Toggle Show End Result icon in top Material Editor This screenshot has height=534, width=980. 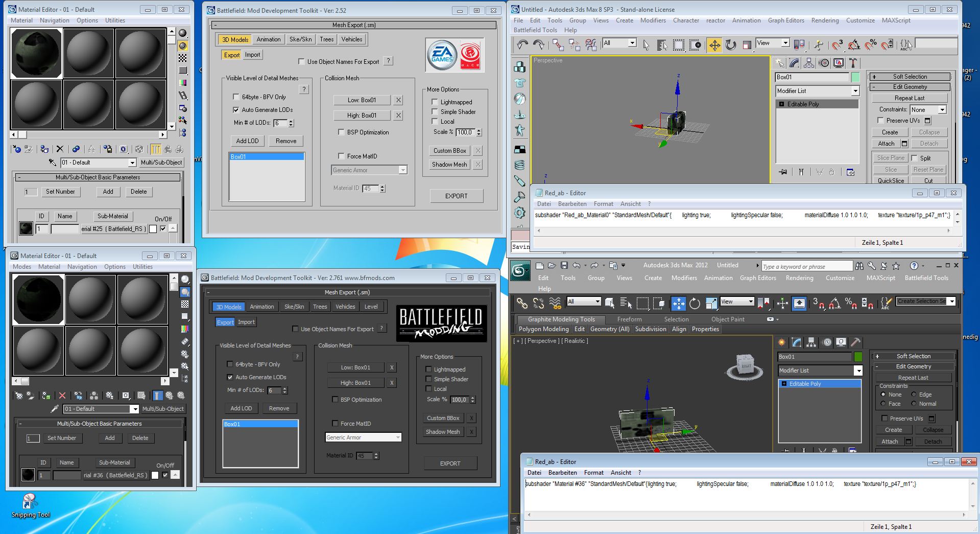click(156, 149)
